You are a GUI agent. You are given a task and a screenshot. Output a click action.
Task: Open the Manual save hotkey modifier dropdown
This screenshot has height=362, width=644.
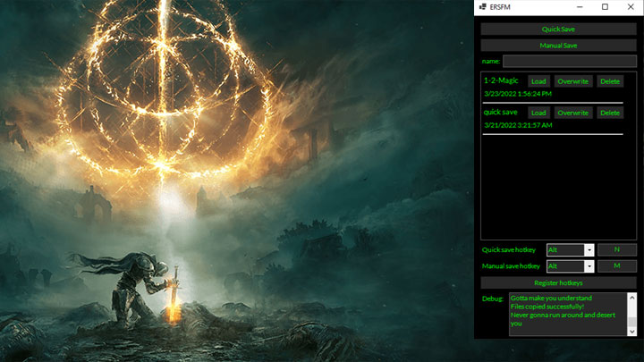click(589, 266)
